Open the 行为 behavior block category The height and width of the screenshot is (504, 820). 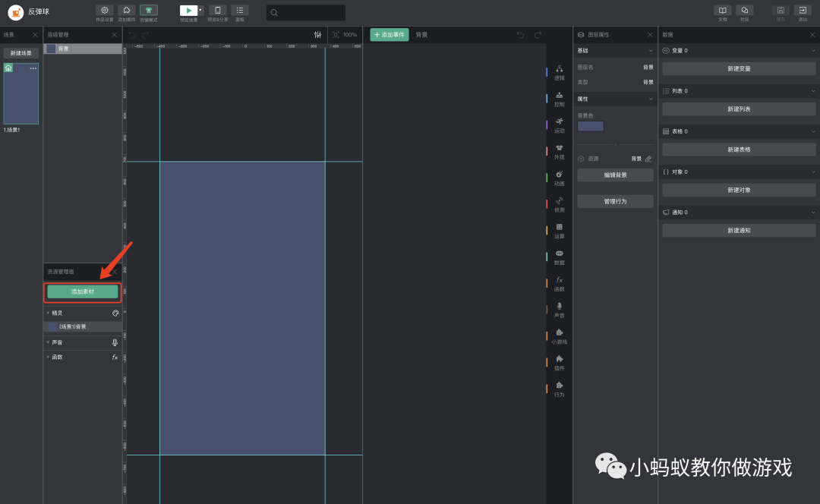coord(559,389)
